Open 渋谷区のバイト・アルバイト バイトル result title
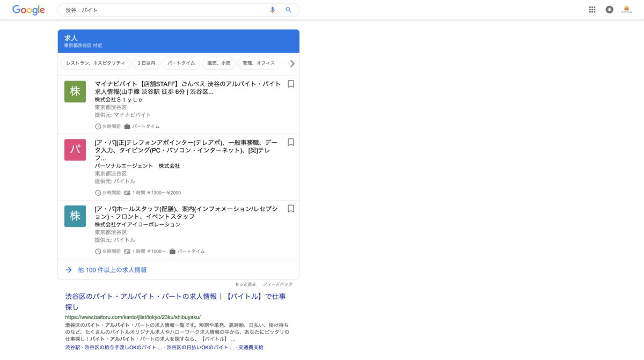Screen dimensions: 644x360 (x=175, y=302)
